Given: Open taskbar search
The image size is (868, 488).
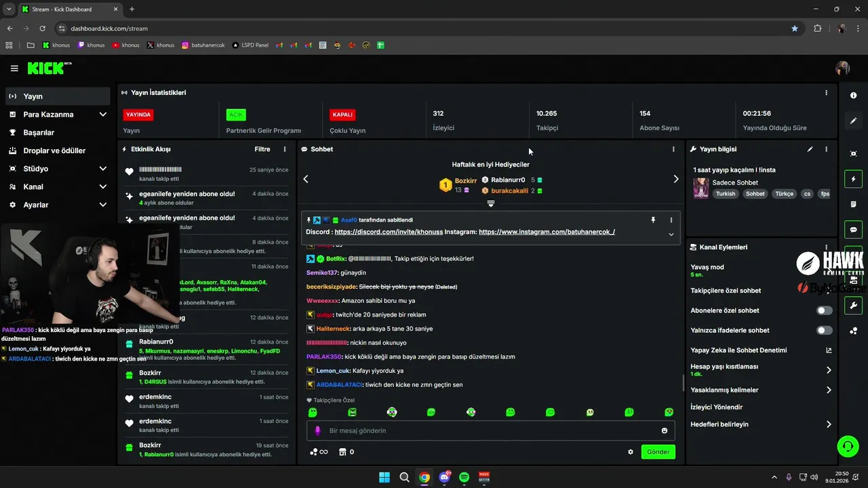Looking at the screenshot, I should click(x=404, y=477).
